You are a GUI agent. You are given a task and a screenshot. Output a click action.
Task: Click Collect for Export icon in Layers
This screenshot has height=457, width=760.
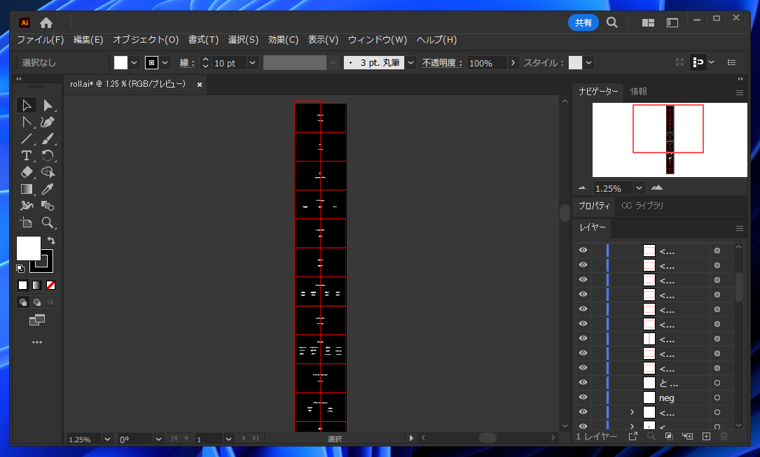click(633, 436)
